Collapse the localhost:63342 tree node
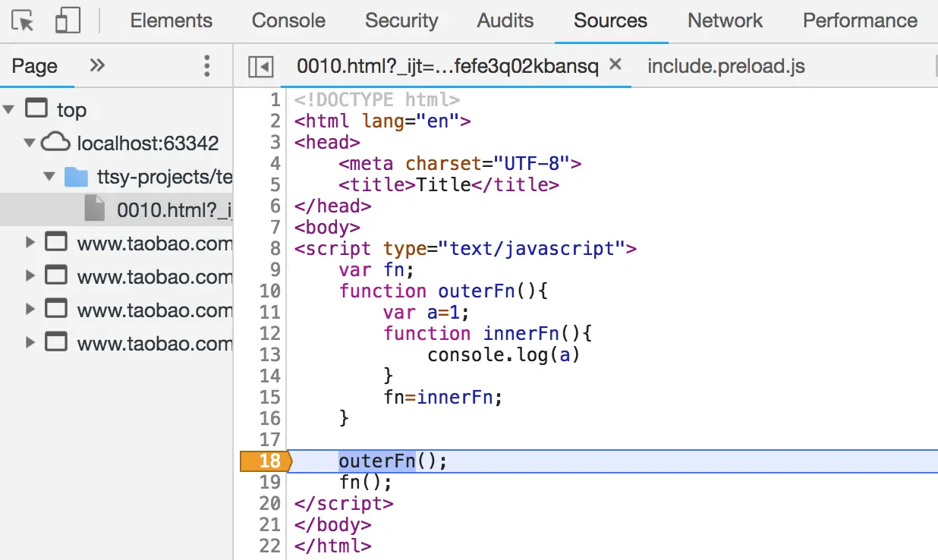 coord(30,143)
